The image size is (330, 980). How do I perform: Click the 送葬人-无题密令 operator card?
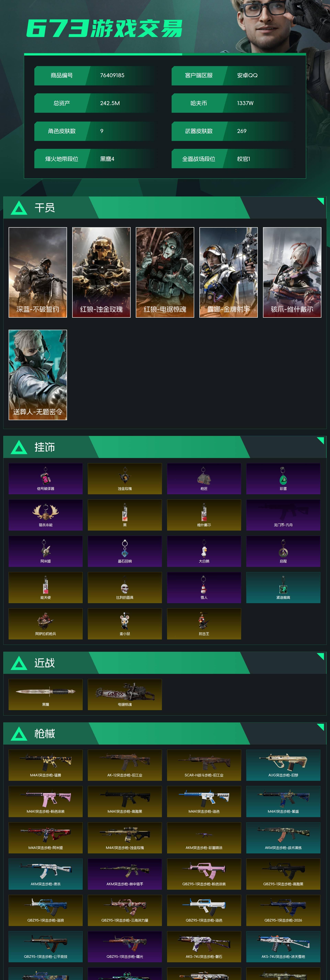(x=38, y=375)
